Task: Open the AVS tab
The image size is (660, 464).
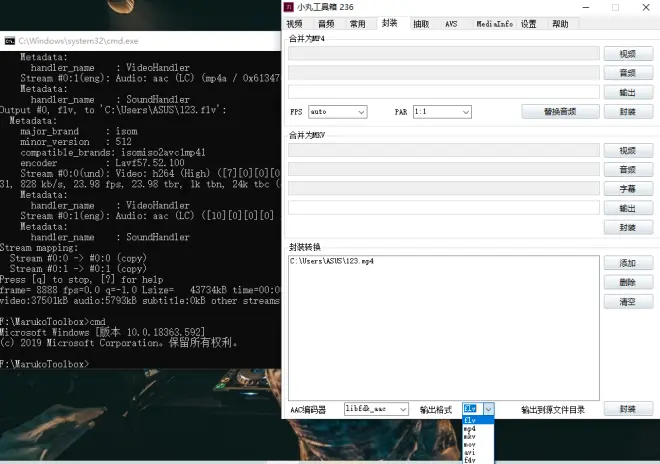Action: point(451,24)
